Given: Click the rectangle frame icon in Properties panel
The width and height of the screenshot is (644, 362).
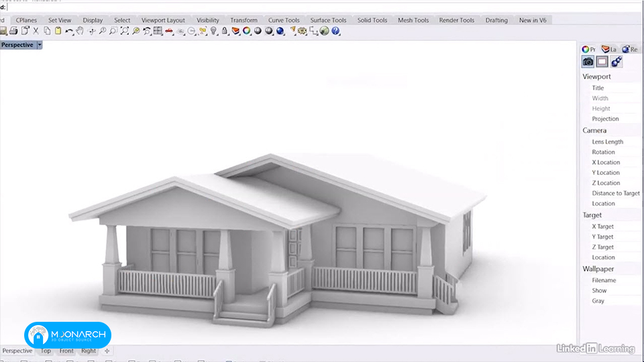Looking at the screenshot, I should click(x=602, y=62).
